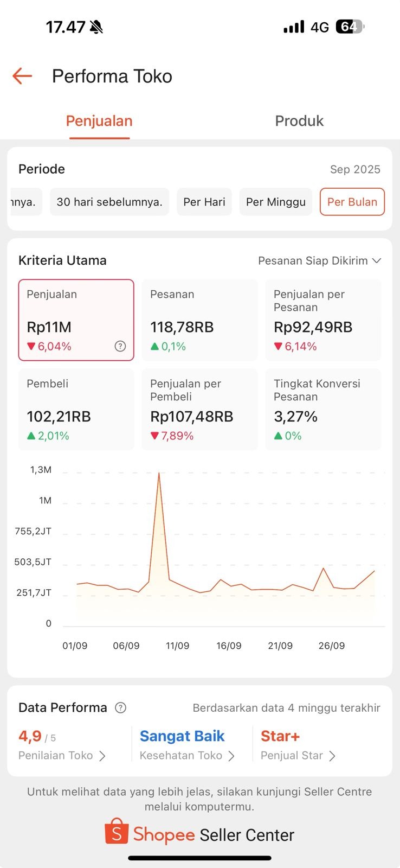Open the Pesanan Siap Dikirim dropdown
This screenshot has height=868, width=400.
coord(320,261)
